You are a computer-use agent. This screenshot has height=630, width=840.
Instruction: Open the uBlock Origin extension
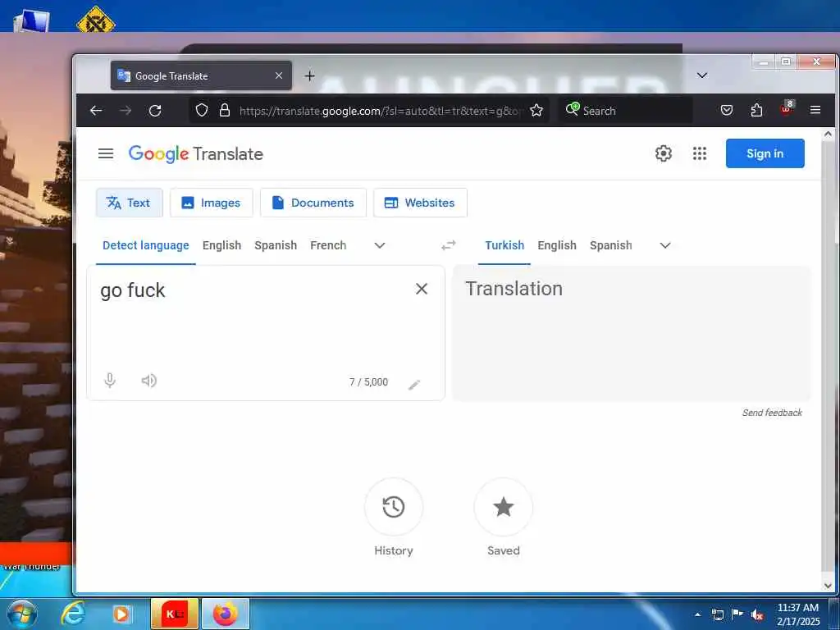pos(786,108)
